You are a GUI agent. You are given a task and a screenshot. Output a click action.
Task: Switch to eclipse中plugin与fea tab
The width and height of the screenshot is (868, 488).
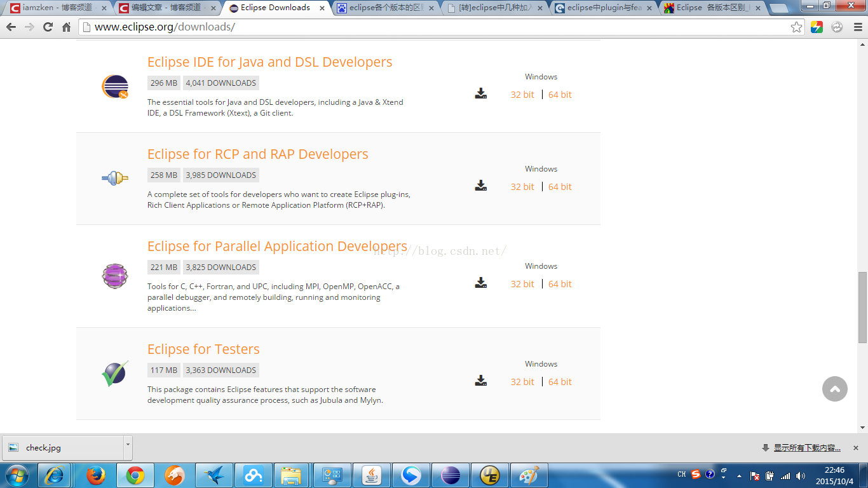click(602, 8)
